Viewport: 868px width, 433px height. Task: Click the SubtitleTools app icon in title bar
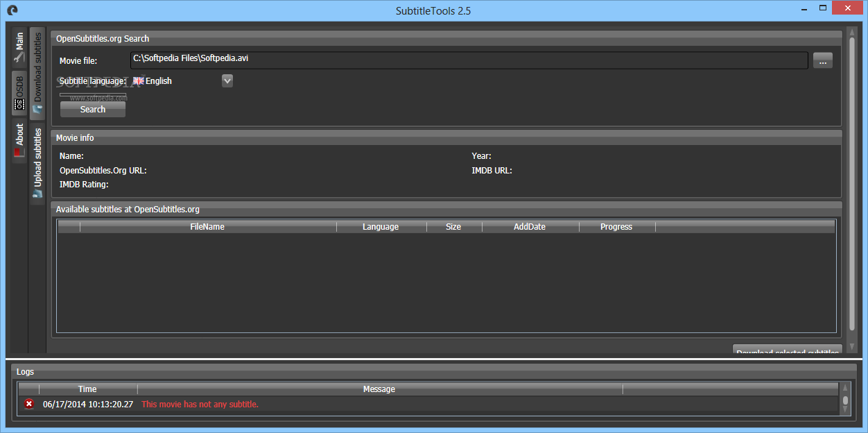pyautogui.click(x=12, y=10)
